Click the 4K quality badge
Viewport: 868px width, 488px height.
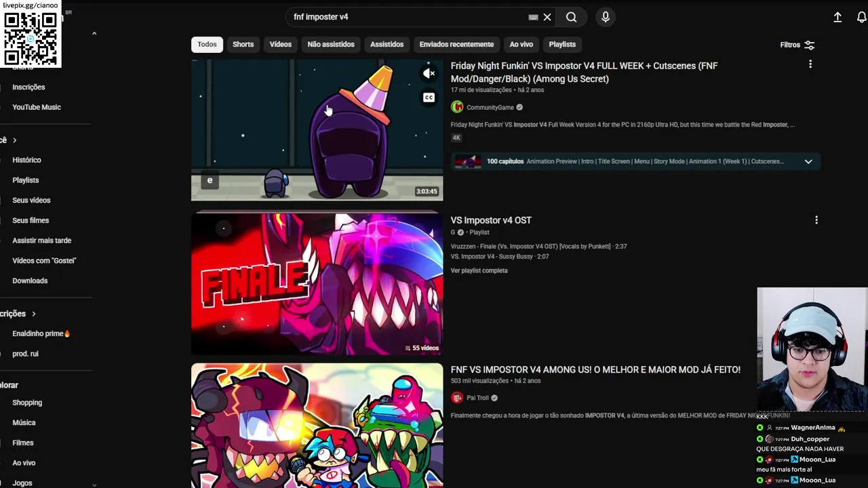(456, 138)
